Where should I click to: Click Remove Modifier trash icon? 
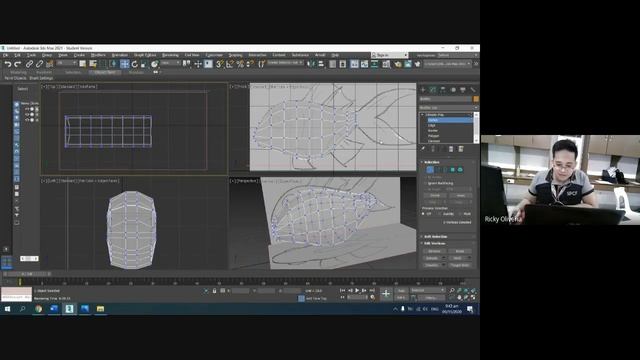point(451,149)
